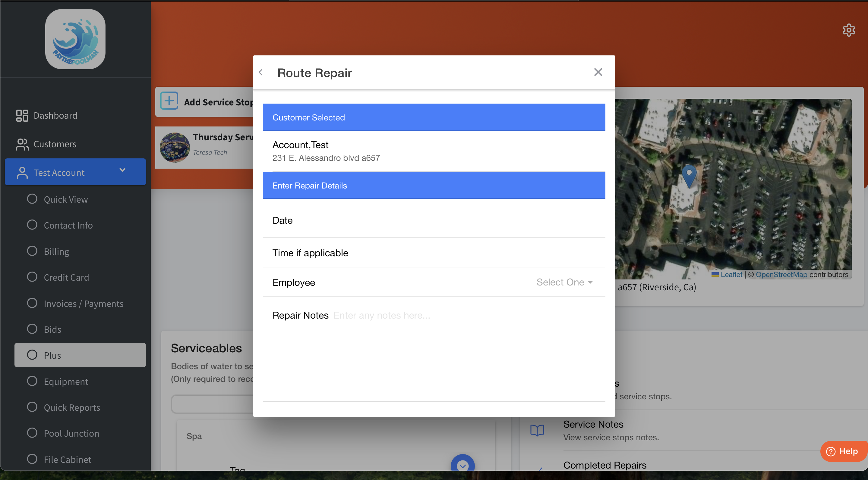
Task: Click the Add Service Stop plus icon
Action: click(x=169, y=101)
